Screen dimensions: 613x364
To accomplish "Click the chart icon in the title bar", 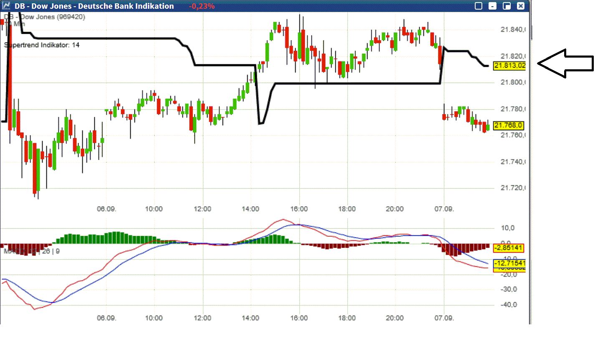I will pyautogui.click(x=6, y=6).
